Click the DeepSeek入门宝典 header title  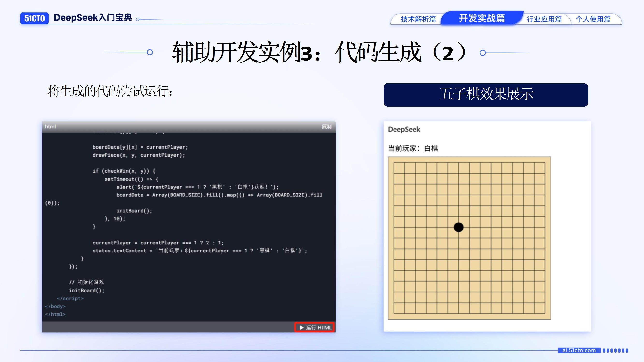coord(93,18)
